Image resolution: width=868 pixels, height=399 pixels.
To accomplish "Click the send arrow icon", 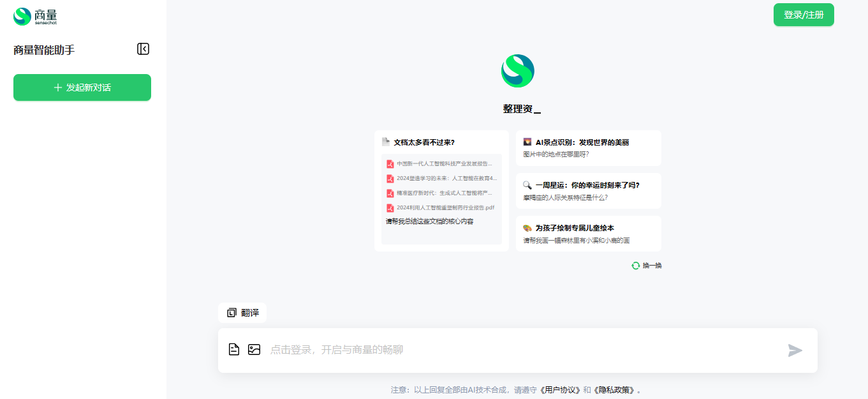I will pos(795,350).
